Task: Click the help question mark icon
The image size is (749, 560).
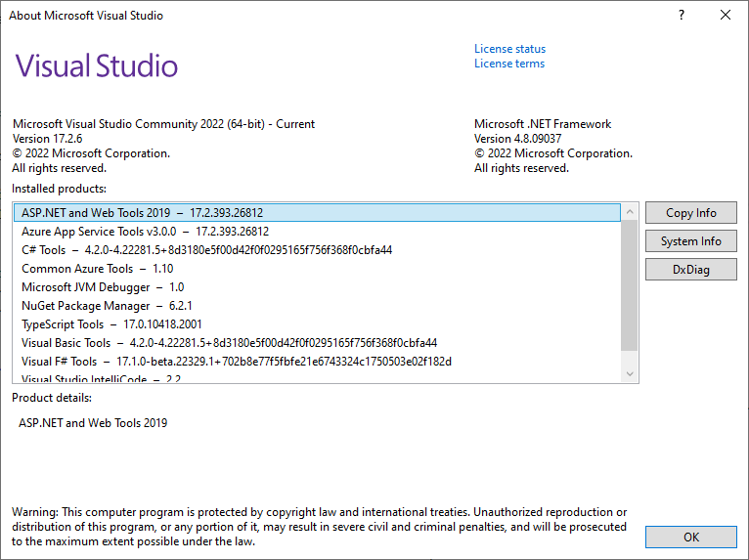Action: 682,16
